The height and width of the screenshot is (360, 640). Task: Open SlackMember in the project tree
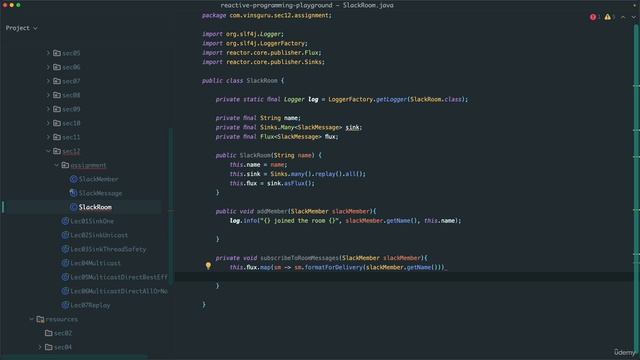98,179
